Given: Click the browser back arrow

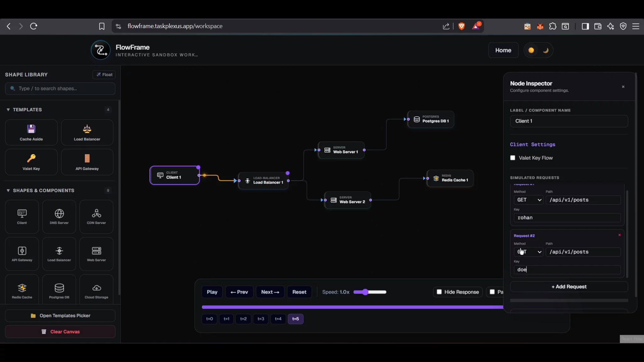Looking at the screenshot, I should [9, 26].
